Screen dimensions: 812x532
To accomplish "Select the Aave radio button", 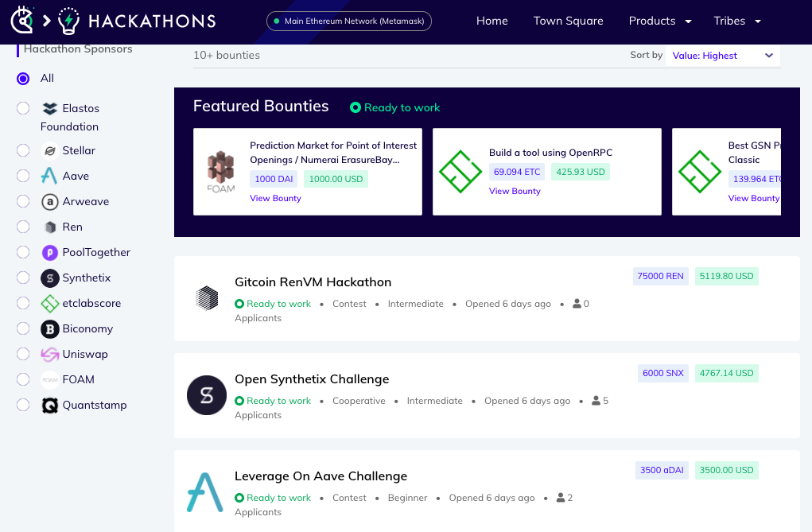I will pos(23,176).
